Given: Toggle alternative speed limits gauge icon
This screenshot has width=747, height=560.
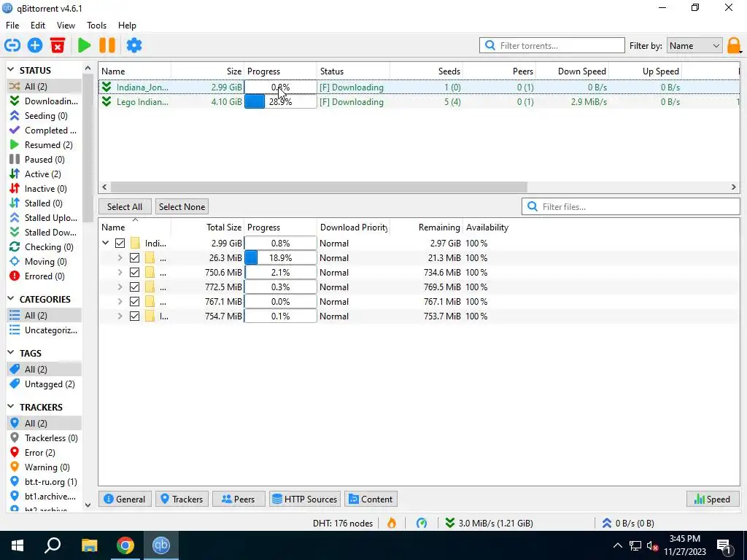Looking at the screenshot, I should (x=422, y=524).
